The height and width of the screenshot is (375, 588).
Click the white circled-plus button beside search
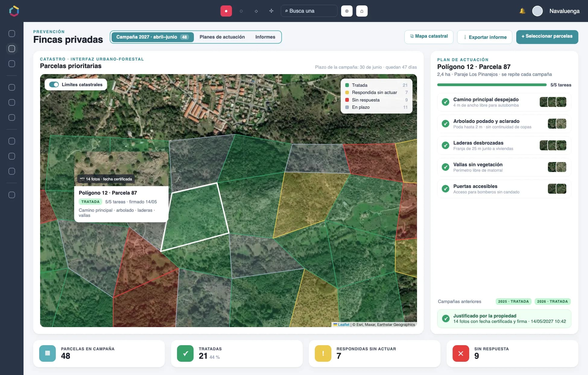(x=347, y=11)
